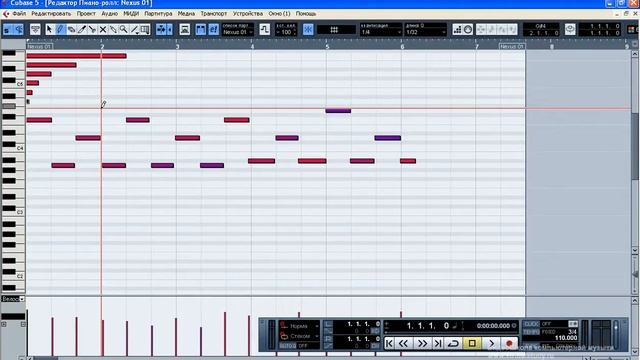Screen dimensions: 640x360
Task: Open the Проект menu
Action: coord(86,13)
